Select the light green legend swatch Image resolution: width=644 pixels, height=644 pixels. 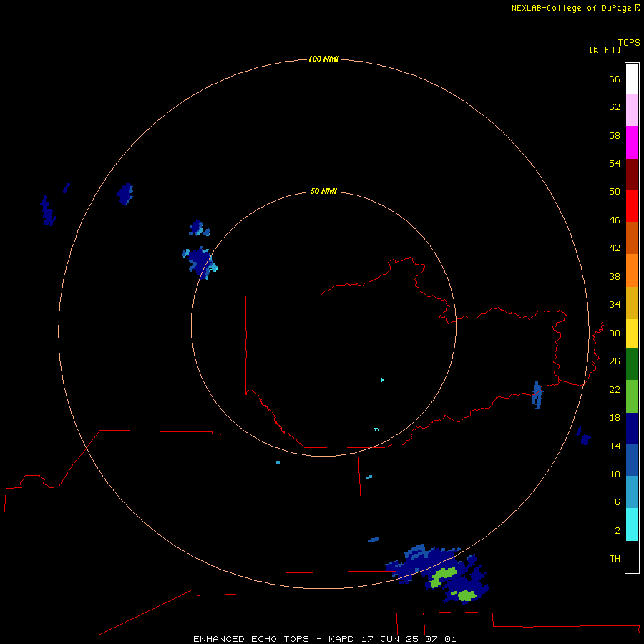coord(632,396)
